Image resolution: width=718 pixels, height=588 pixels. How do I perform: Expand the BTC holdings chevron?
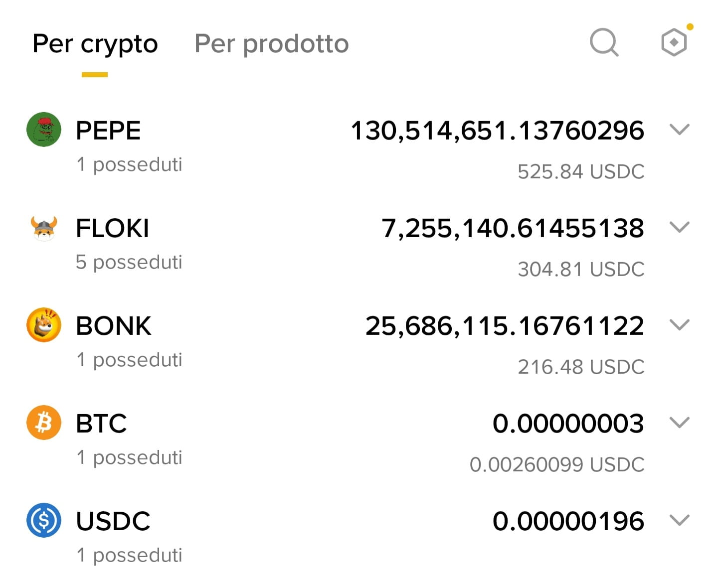click(x=679, y=423)
